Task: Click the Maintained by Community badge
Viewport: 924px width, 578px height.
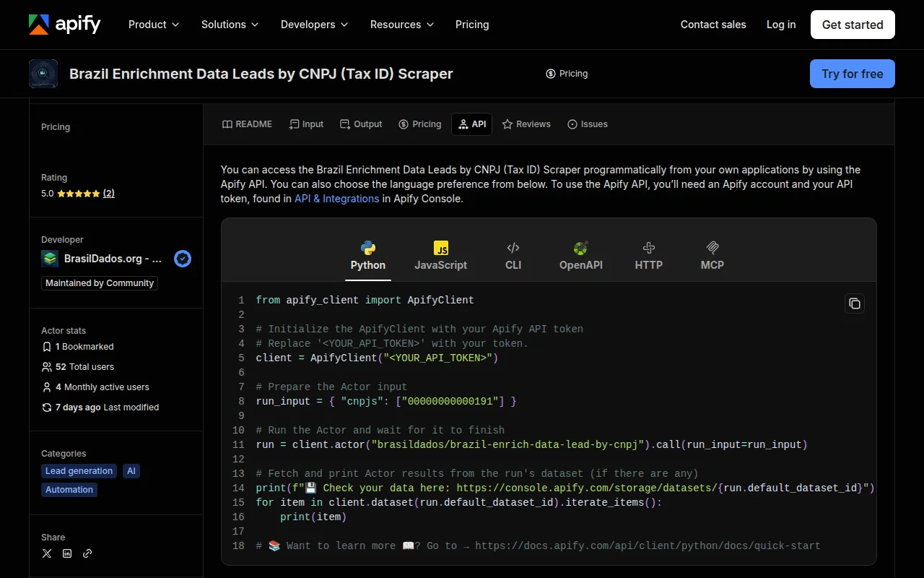Action: click(x=100, y=283)
